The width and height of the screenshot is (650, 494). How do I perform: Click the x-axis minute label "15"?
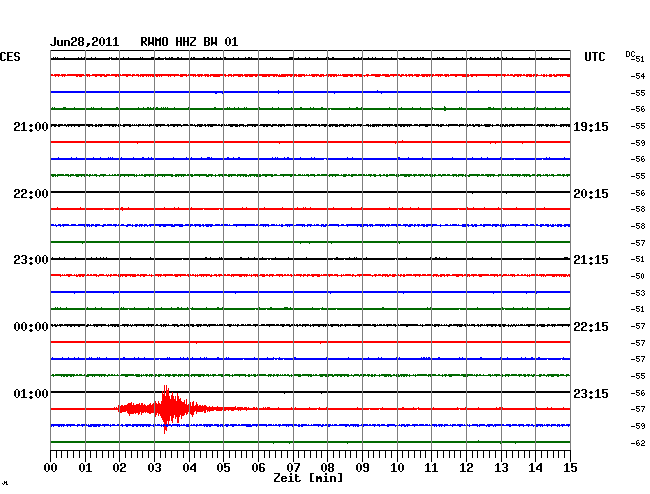pos(570,468)
